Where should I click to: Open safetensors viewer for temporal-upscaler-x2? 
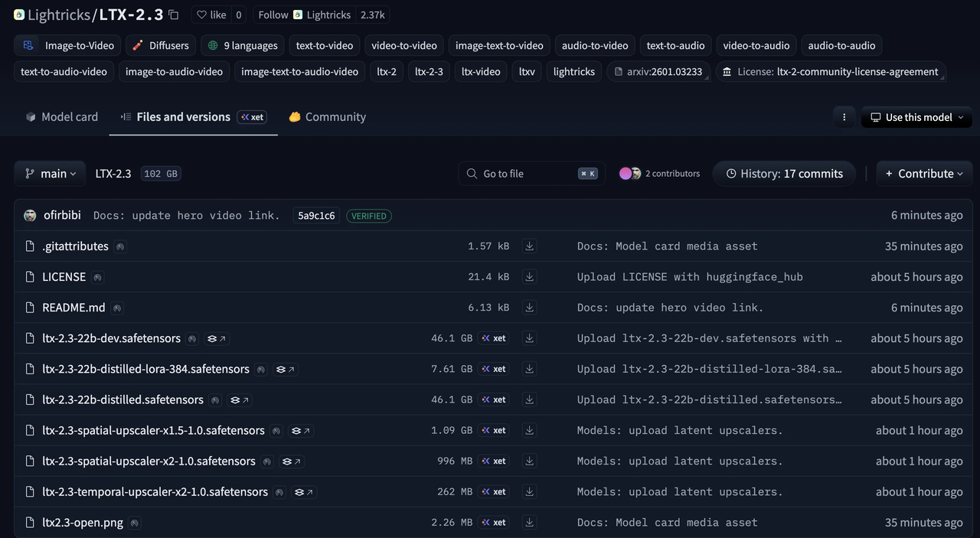click(304, 491)
